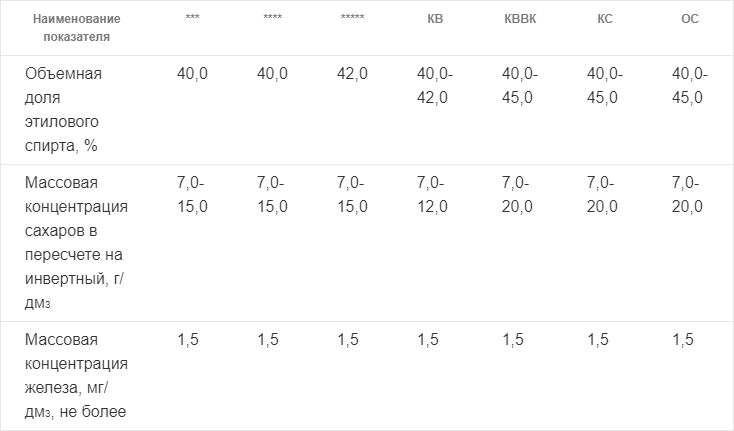
Task: Click the 40,0 alcohol value under ***
Action: pyautogui.click(x=192, y=73)
